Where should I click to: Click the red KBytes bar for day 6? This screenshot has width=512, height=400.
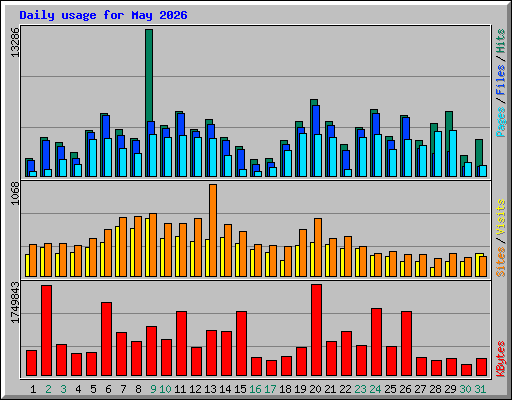click(x=106, y=339)
